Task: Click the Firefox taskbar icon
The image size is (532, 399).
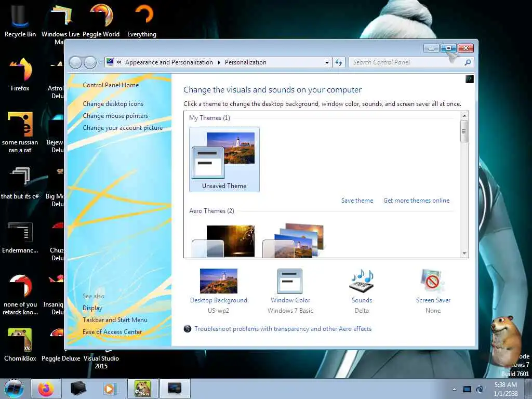Action: 46,389
